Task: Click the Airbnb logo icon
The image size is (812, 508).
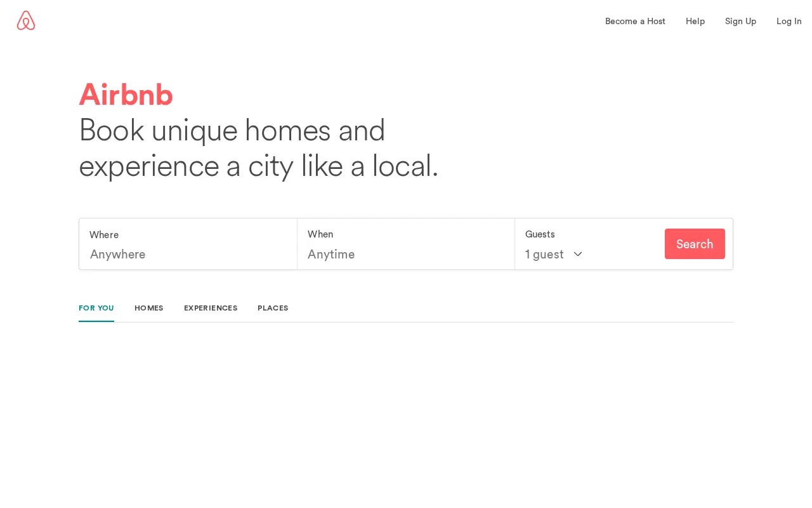Action: click(26, 20)
